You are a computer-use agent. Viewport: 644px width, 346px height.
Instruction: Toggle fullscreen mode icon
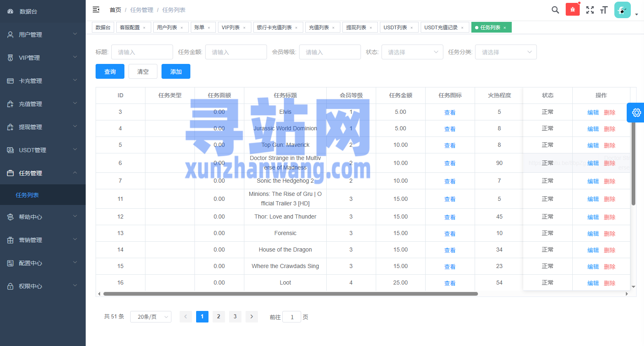point(590,10)
